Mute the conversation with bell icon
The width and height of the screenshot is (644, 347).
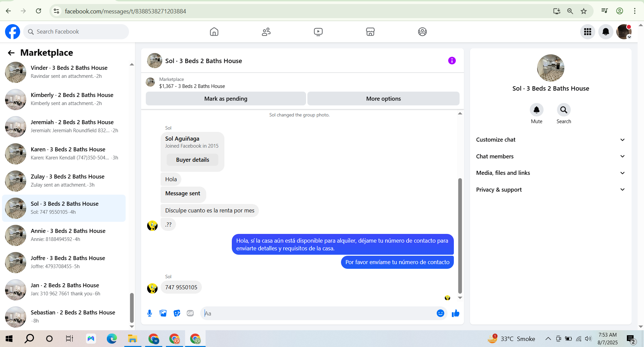[x=536, y=110]
